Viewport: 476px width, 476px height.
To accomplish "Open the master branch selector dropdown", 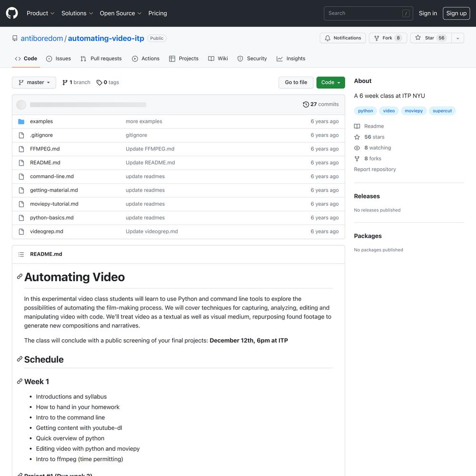I will click(x=34, y=82).
